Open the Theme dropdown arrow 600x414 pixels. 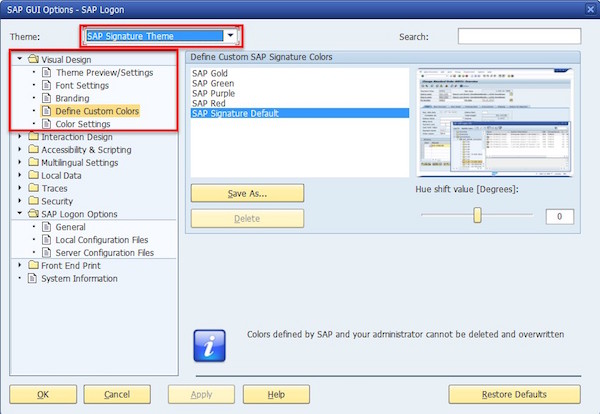pyautogui.click(x=230, y=36)
